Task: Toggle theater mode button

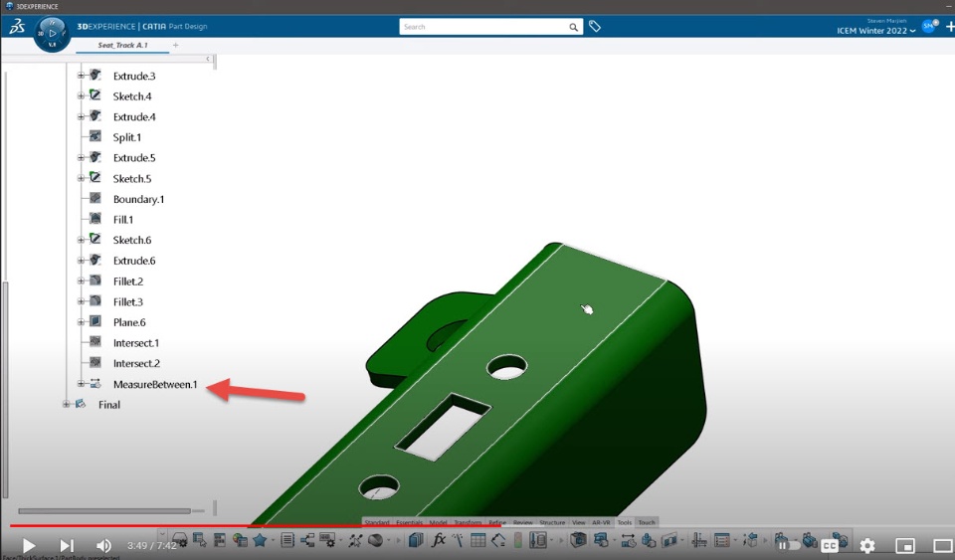Action: click(x=943, y=545)
